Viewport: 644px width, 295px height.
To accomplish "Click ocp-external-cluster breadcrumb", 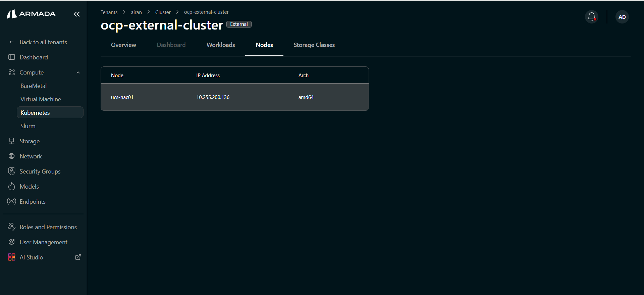I will (x=206, y=12).
